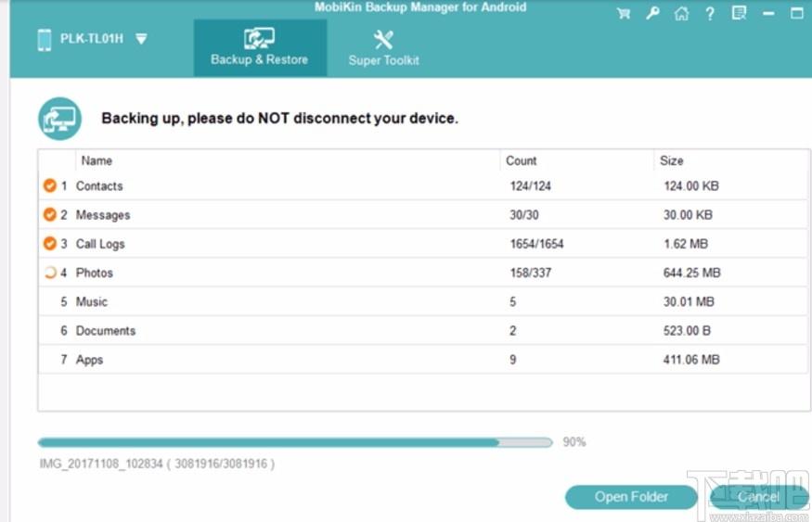Sort by Name column header
Screen dimensions: 812x522
click(x=97, y=161)
